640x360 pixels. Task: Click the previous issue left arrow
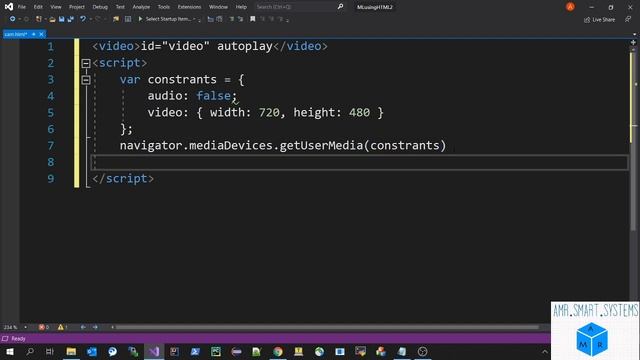(83, 327)
